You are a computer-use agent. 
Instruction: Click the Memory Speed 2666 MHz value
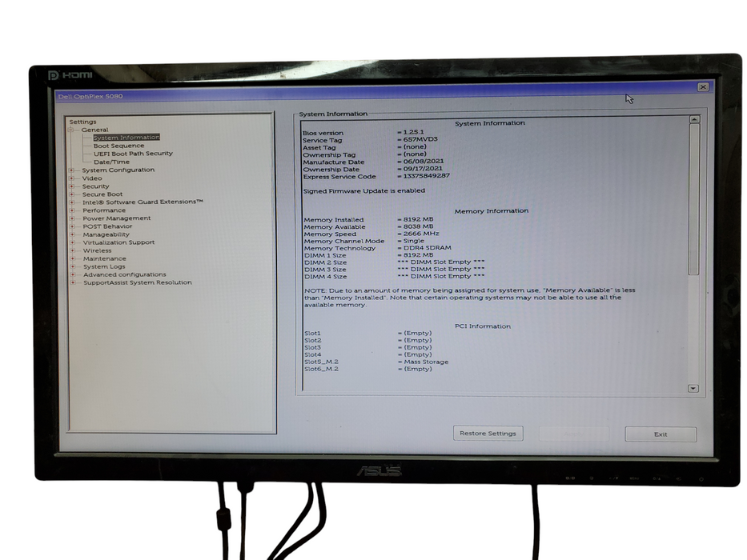(421, 234)
